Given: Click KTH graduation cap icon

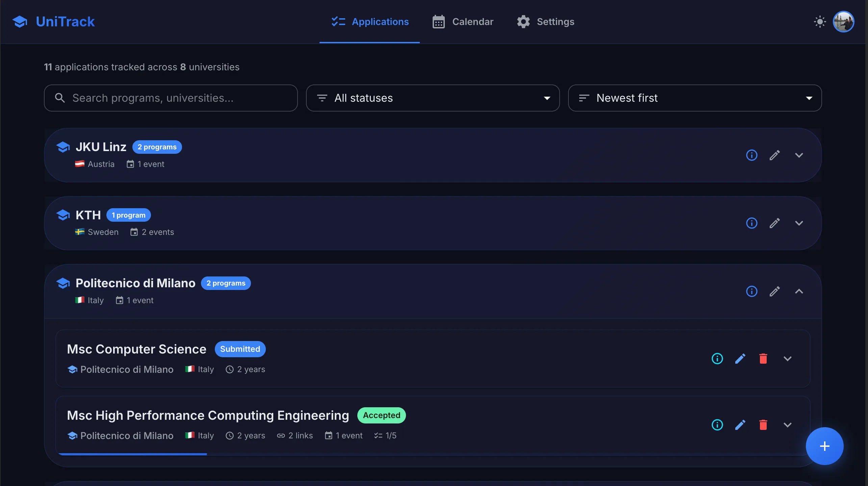Looking at the screenshot, I should click(63, 215).
